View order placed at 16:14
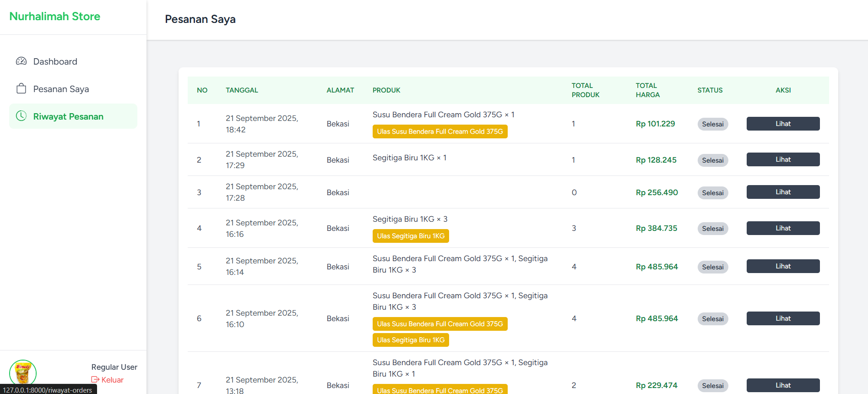The height and width of the screenshot is (394, 868). click(x=783, y=266)
